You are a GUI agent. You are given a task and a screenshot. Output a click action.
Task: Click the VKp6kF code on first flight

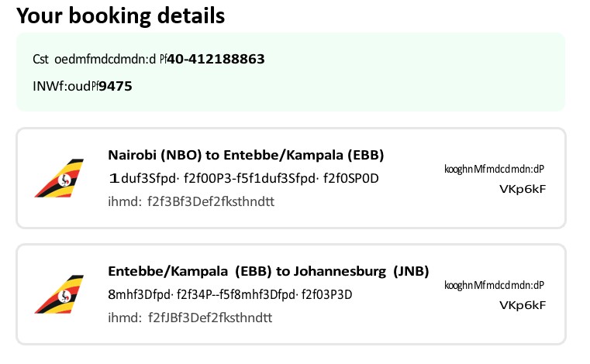coord(523,189)
